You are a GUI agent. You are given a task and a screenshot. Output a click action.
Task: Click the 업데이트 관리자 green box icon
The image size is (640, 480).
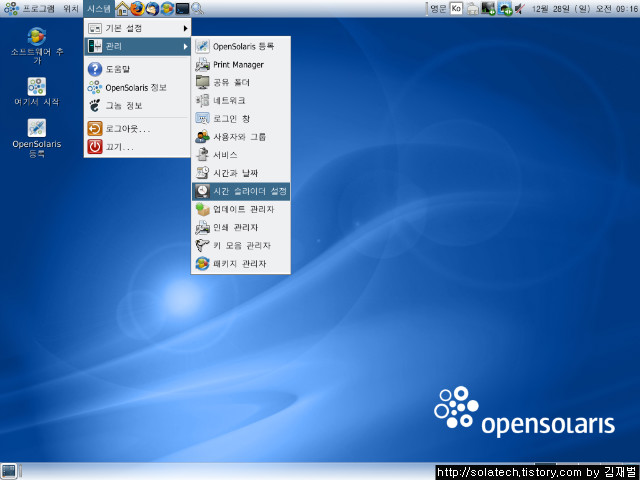coord(202,209)
